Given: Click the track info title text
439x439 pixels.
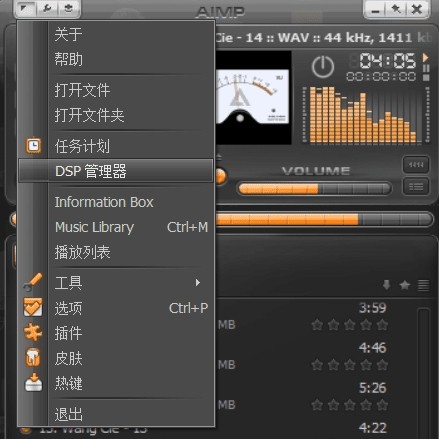Looking at the screenshot, I should click(x=324, y=37).
